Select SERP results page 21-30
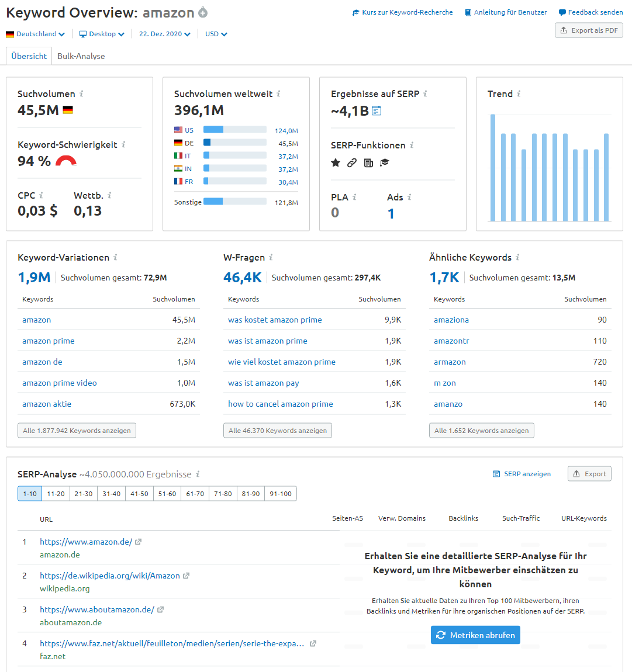 click(x=84, y=494)
